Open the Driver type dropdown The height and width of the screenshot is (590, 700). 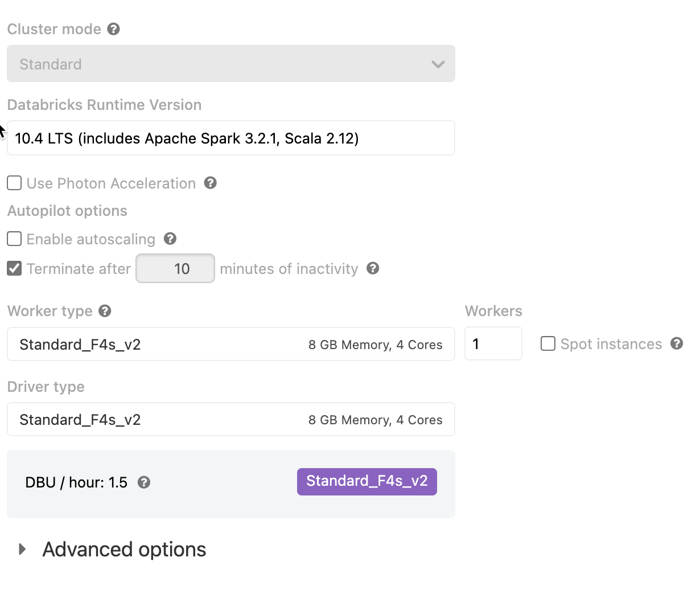pyautogui.click(x=230, y=420)
